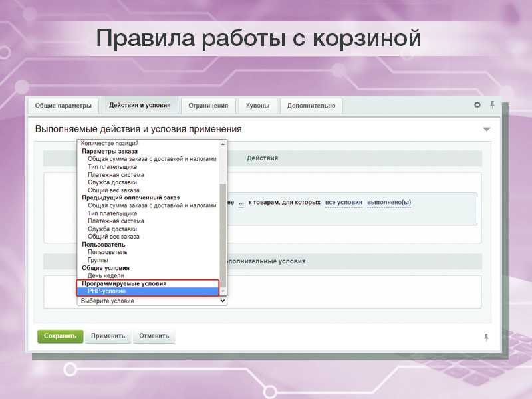Select the Купоны tab
532x399 pixels.
258,105
